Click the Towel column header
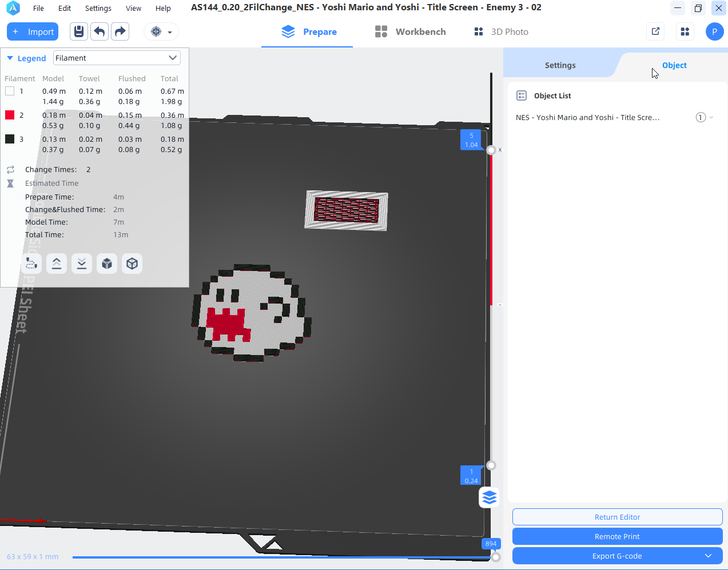Viewport: 728px width, 570px height. coord(89,79)
